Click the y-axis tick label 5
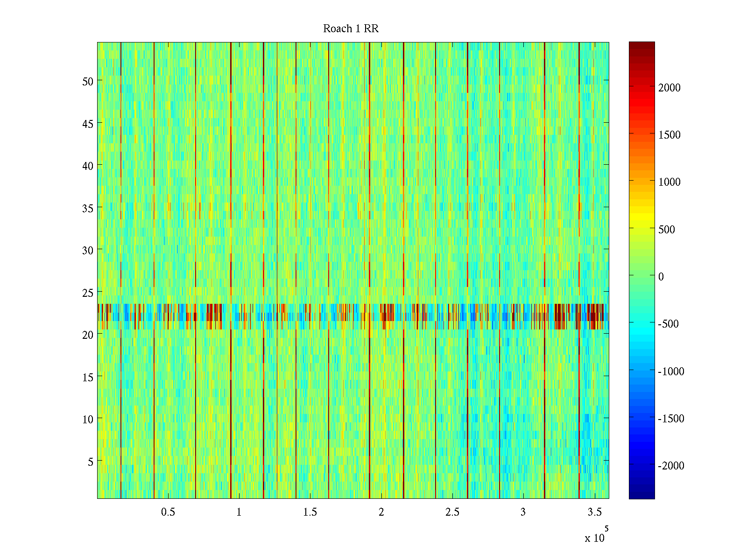The image size is (747, 560). (x=90, y=462)
